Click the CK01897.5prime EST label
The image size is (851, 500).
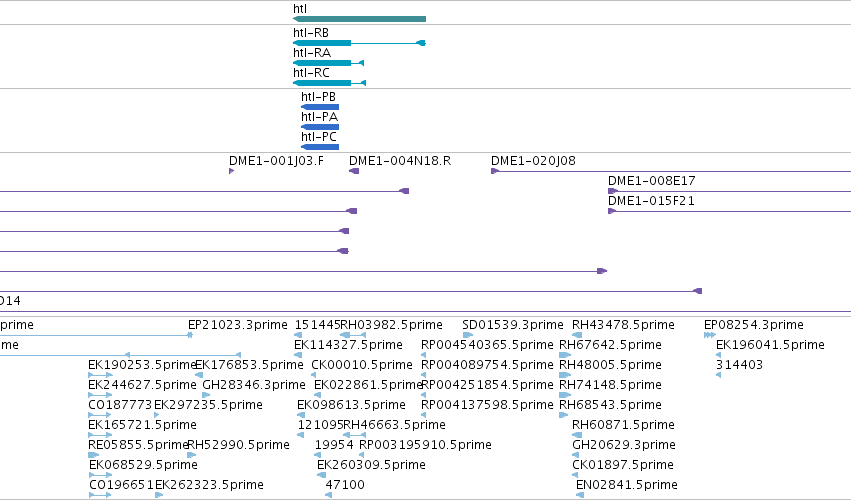tap(623, 466)
